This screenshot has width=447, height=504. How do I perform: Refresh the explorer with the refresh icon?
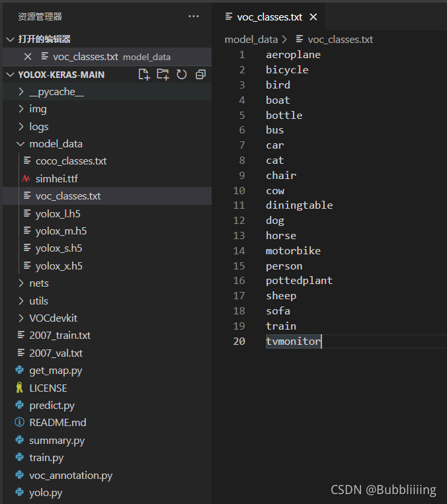point(181,75)
